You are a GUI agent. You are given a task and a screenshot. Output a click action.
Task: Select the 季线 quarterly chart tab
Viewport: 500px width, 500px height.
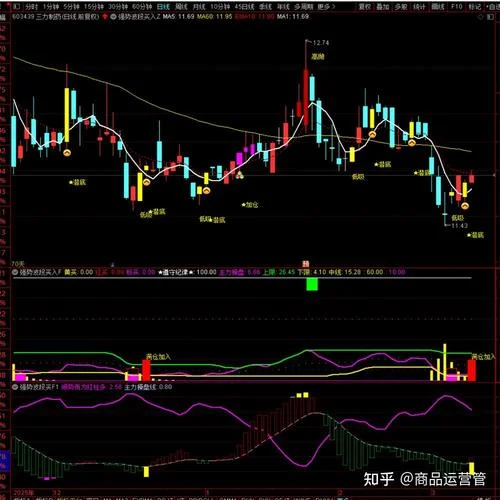click(x=265, y=7)
